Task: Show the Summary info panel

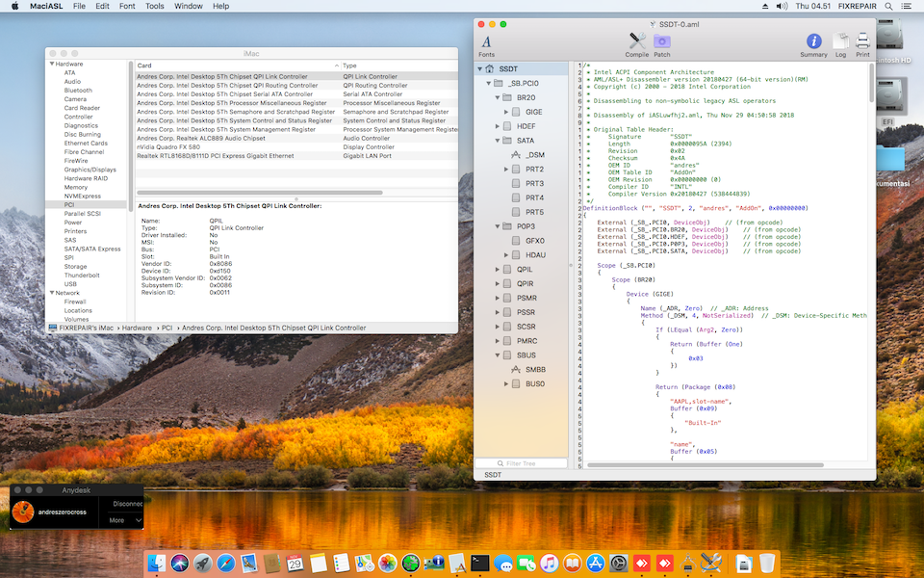Action: (813, 43)
